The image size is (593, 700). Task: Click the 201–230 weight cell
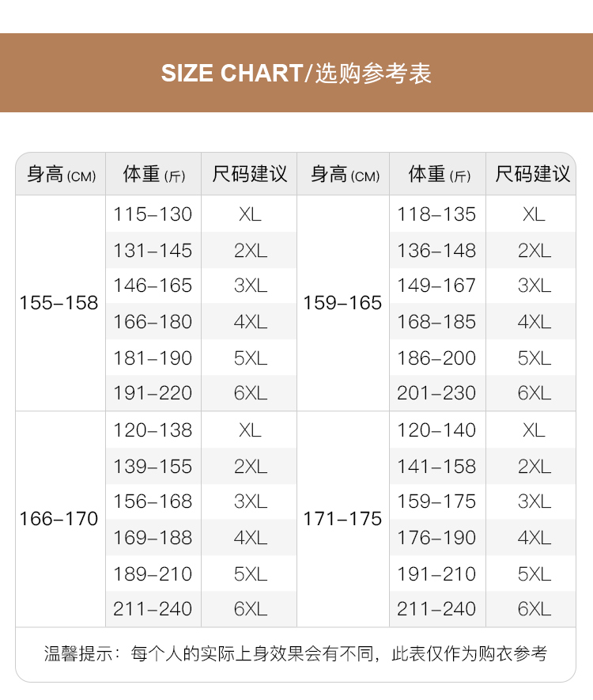436,393
